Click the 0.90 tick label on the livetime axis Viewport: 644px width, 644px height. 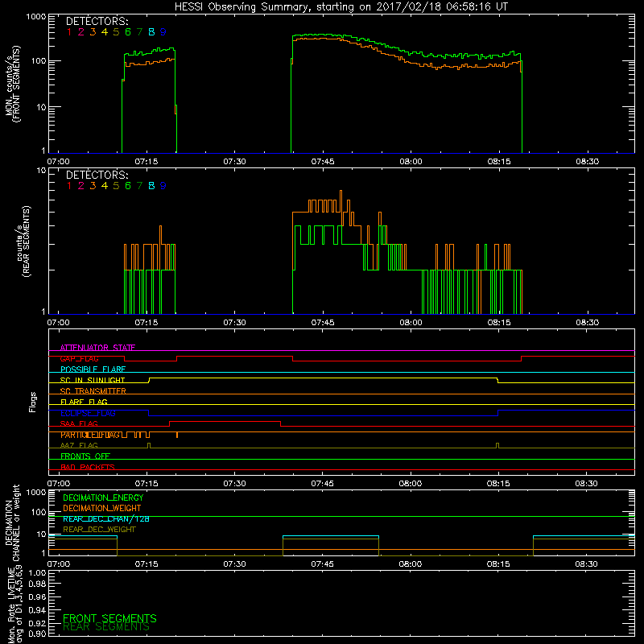[x=37, y=634]
